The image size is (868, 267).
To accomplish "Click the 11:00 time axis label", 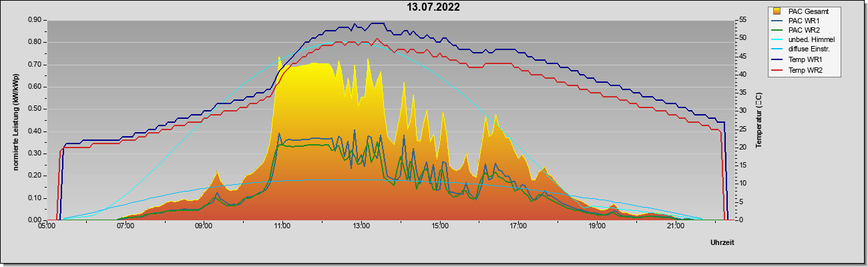I will click(282, 226).
